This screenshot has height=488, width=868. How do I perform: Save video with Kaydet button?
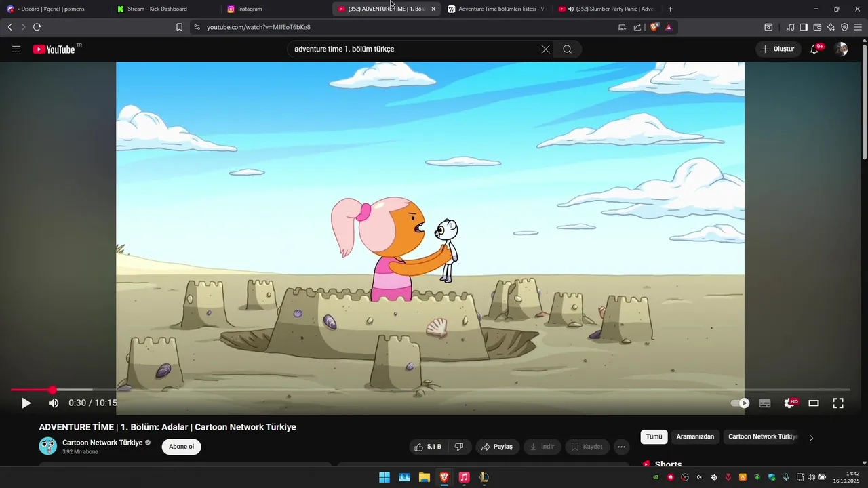(x=587, y=447)
